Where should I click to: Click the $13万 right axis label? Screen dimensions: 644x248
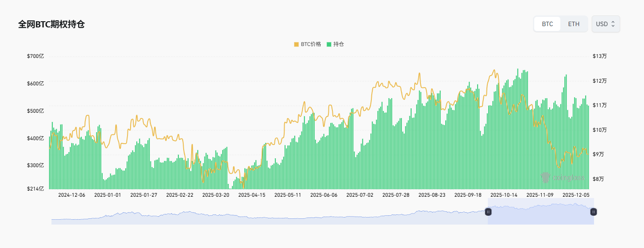tap(600, 56)
